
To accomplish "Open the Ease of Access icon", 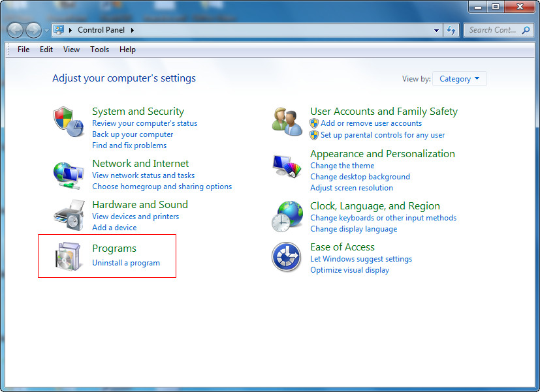I will 287,257.
